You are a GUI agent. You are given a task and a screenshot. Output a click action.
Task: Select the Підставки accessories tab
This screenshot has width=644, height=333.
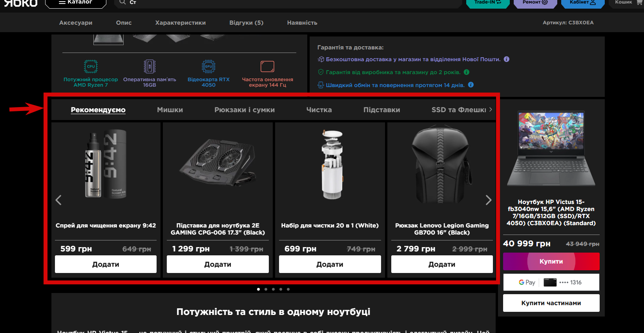[x=382, y=110]
